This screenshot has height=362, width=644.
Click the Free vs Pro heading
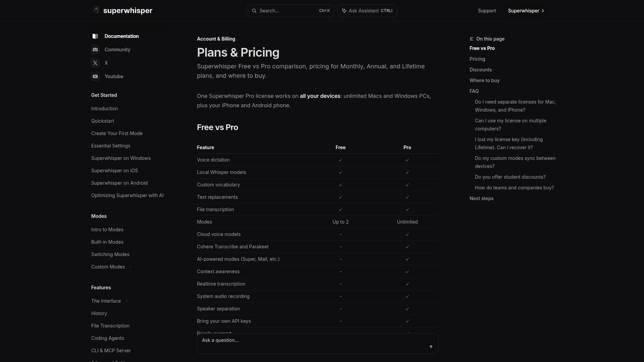(x=217, y=127)
